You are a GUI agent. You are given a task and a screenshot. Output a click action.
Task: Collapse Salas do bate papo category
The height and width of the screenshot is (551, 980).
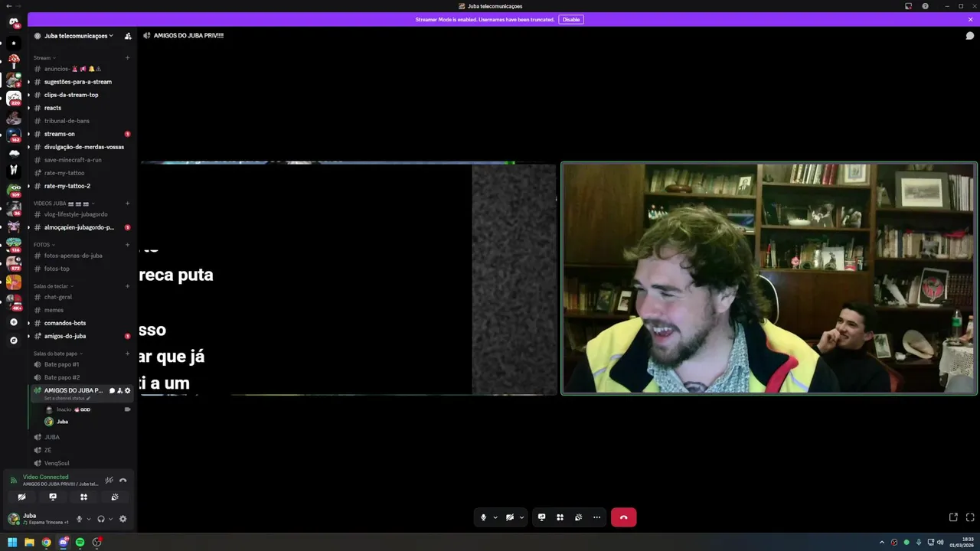(x=57, y=354)
